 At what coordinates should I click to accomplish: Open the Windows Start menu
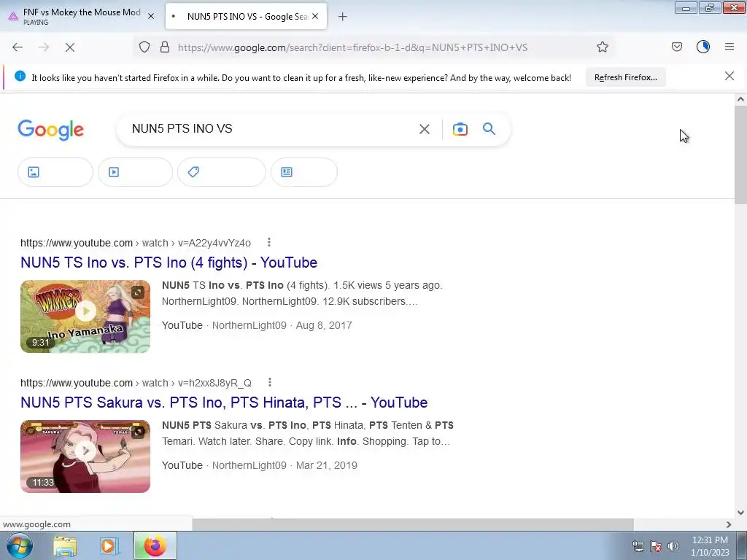pos(19,545)
